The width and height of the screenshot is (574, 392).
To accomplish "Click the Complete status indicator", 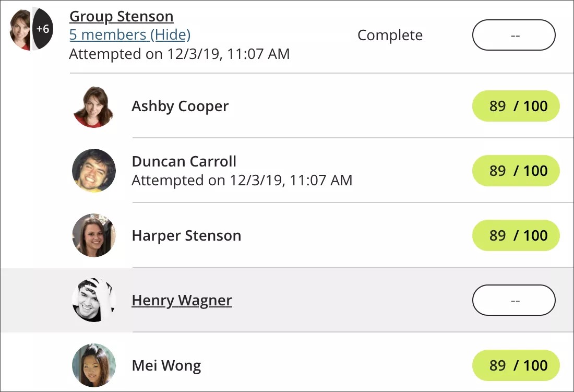I will point(390,35).
